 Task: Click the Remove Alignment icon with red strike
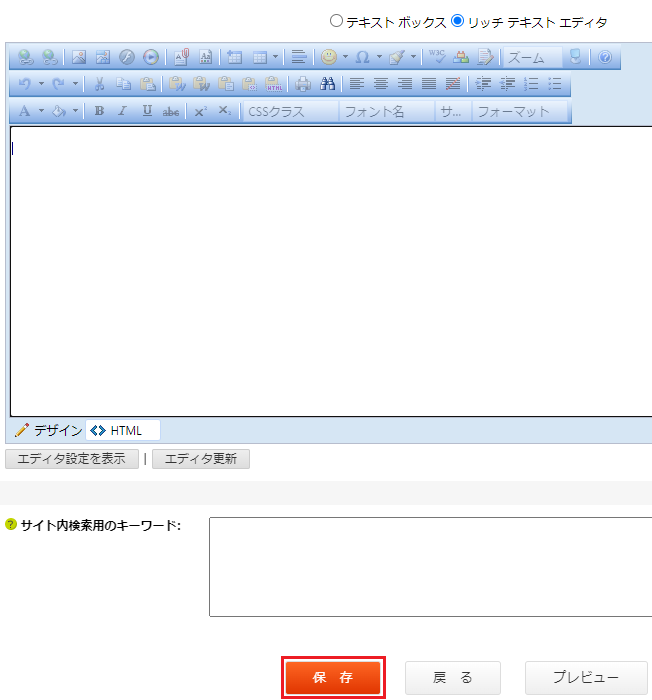453,83
